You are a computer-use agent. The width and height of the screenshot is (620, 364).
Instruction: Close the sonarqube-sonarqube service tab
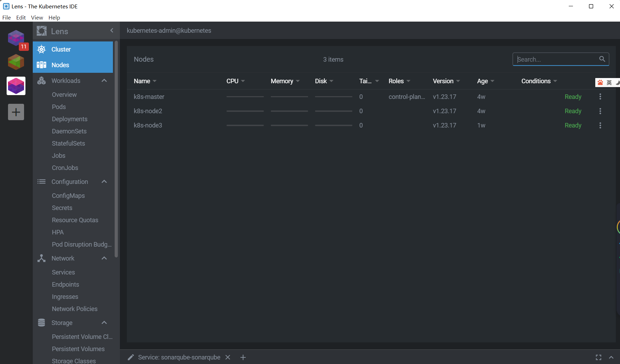click(228, 357)
